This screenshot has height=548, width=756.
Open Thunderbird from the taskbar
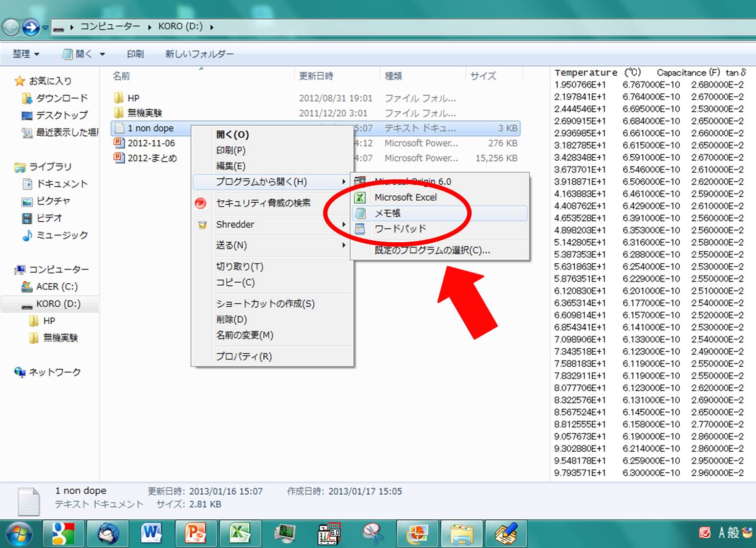pyautogui.click(x=108, y=533)
